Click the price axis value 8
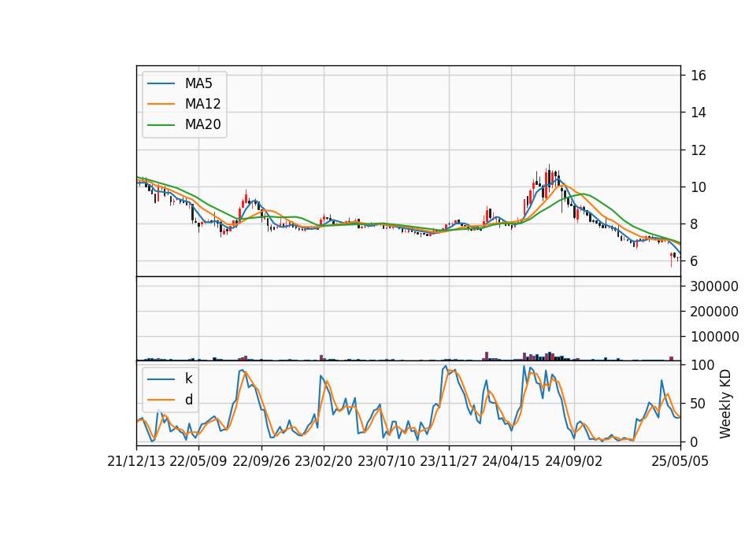The image size is (756, 543). (695, 224)
